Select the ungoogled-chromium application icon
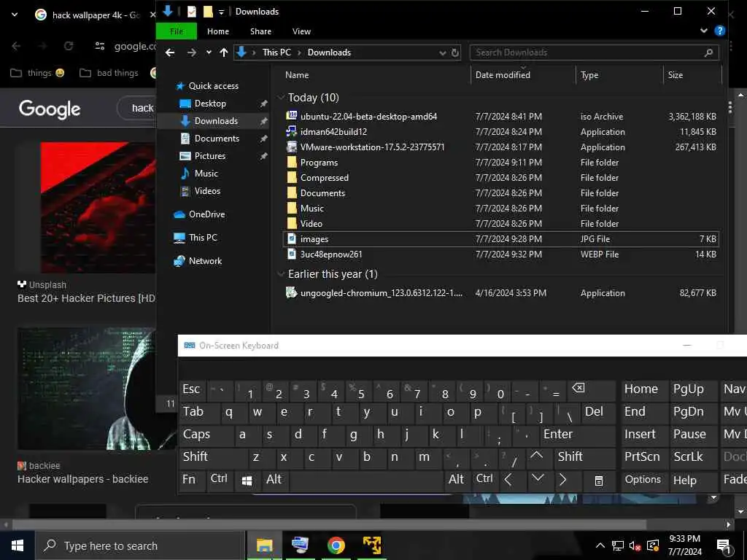 [292, 292]
